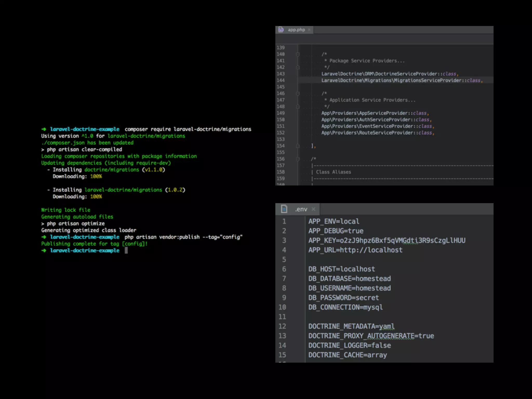Toggle fold marker at line 156
The height and width of the screenshot is (399, 532).
298,159
